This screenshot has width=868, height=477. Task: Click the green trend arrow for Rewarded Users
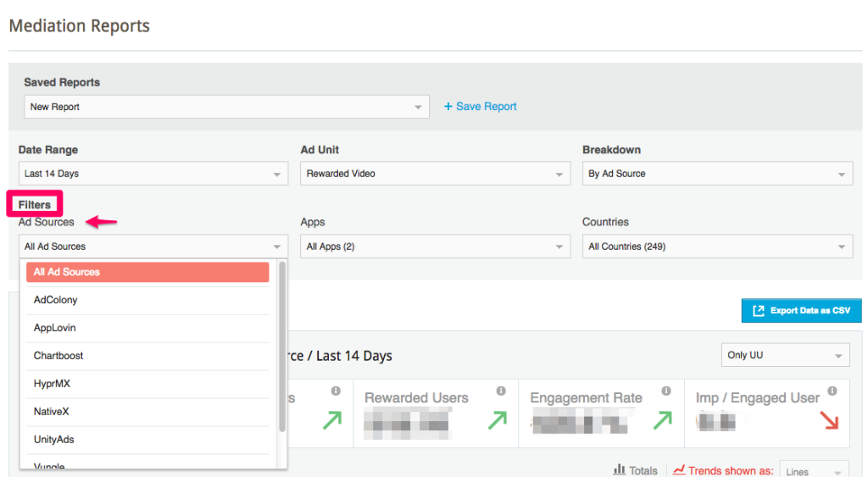coord(497,419)
